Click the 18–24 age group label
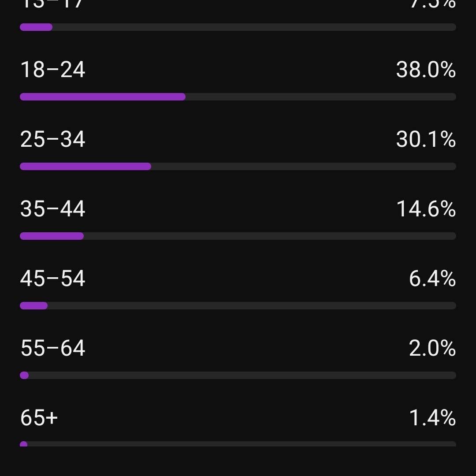This screenshot has height=476, width=476. 53,70
